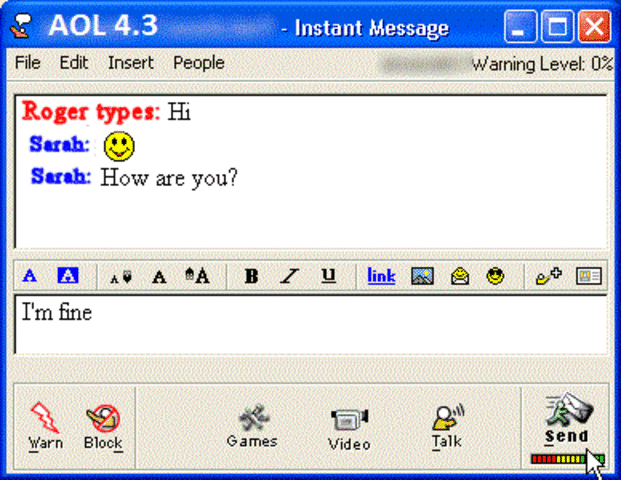Screen dimensions: 621x480
Task: Click the add buddy icon
Action: point(549,276)
